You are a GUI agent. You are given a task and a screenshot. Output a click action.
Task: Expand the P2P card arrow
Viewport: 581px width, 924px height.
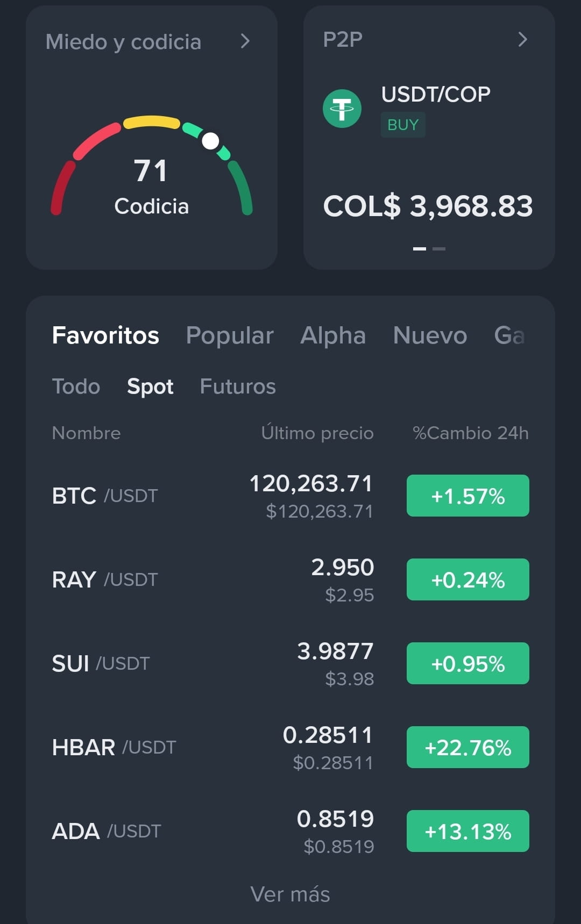[522, 39]
